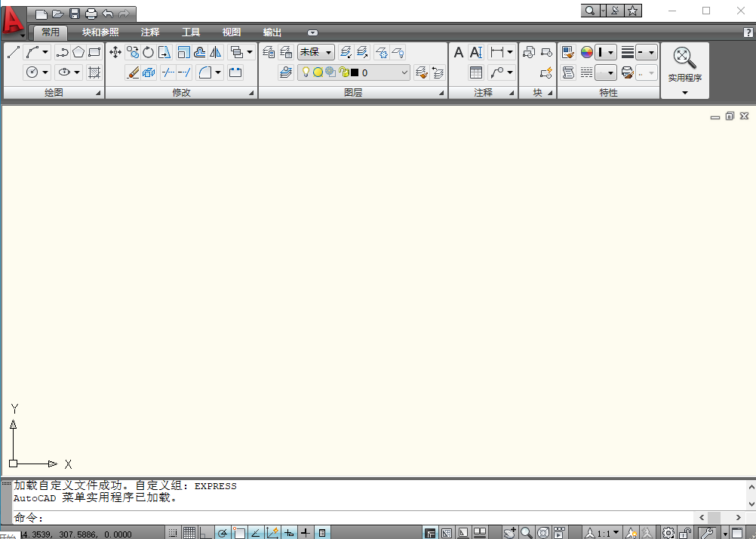Activate the Move tool
Viewport: 756px width, 539px height.
click(115, 51)
